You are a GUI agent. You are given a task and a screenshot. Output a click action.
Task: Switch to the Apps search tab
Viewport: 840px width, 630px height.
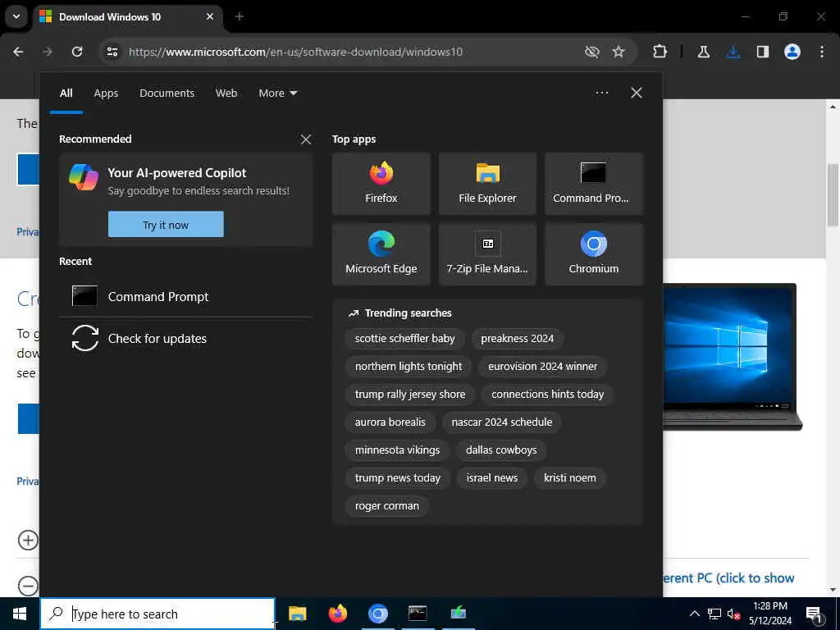[106, 94]
